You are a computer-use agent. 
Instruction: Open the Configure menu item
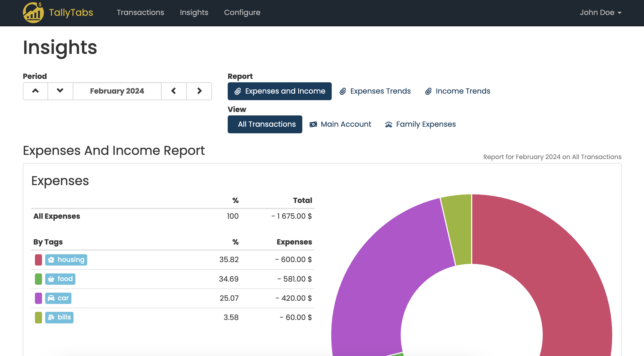pos(242,12)
